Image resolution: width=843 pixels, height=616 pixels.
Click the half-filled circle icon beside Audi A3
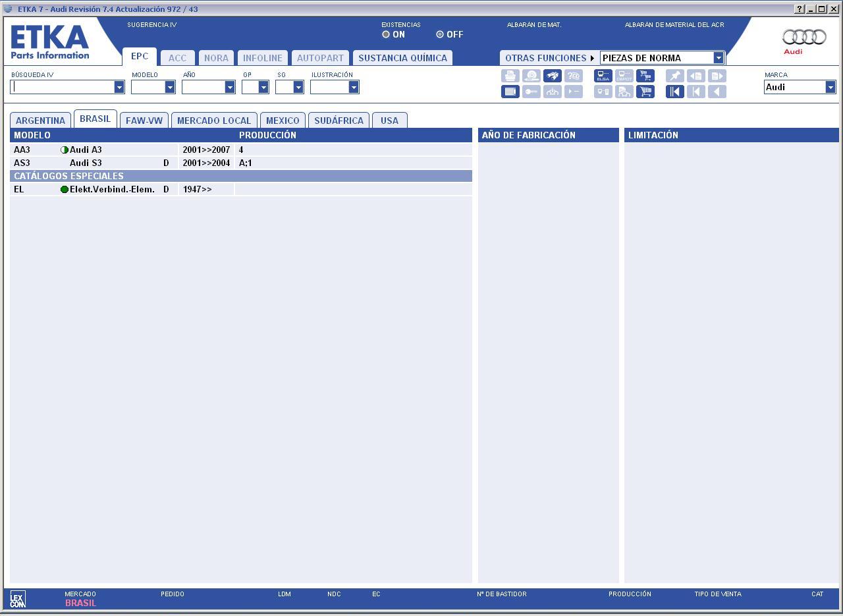point(65,150)
